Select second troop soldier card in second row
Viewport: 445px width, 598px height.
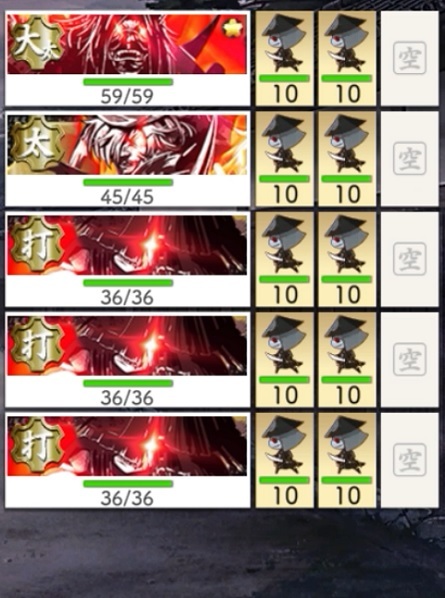(347, 159)
